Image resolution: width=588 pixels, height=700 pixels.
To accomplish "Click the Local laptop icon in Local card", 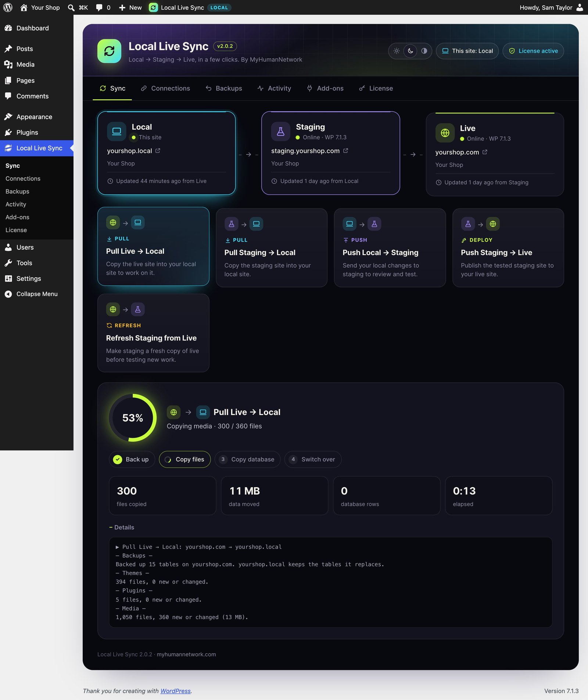I will click(x=116, y=132).
